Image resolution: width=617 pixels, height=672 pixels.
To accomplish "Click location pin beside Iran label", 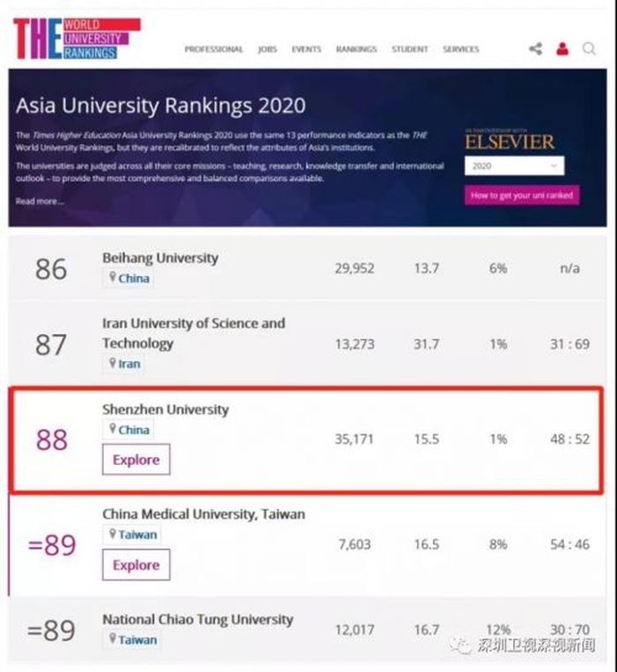I will [112, 363].
